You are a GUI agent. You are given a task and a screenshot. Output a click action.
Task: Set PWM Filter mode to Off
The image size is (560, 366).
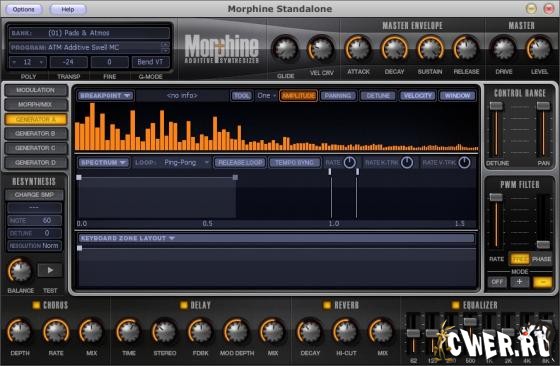click(497, 282)
